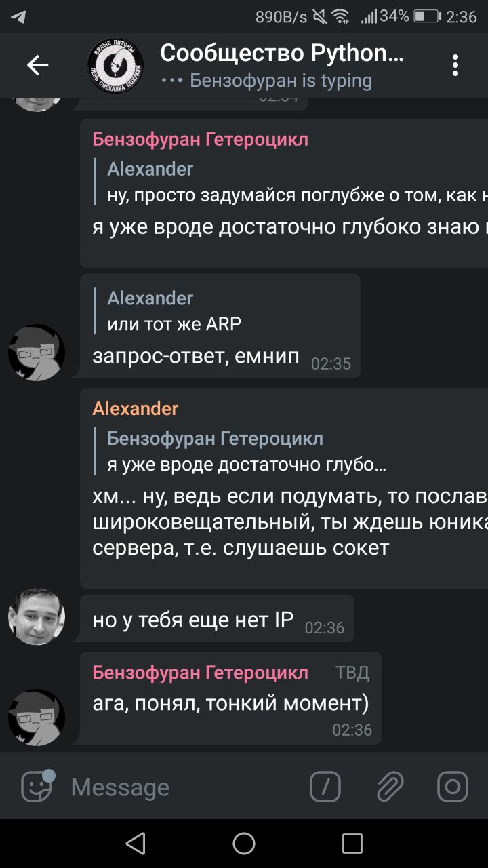Open the camera icon in message bar
This screenshot has height=868, width=488.
[453, 787]
